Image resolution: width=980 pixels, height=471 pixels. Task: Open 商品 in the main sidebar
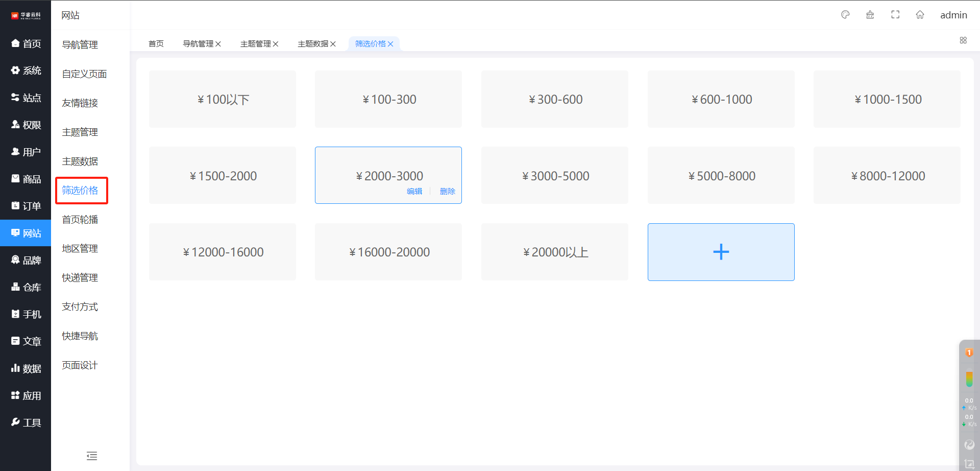(26, 179)
